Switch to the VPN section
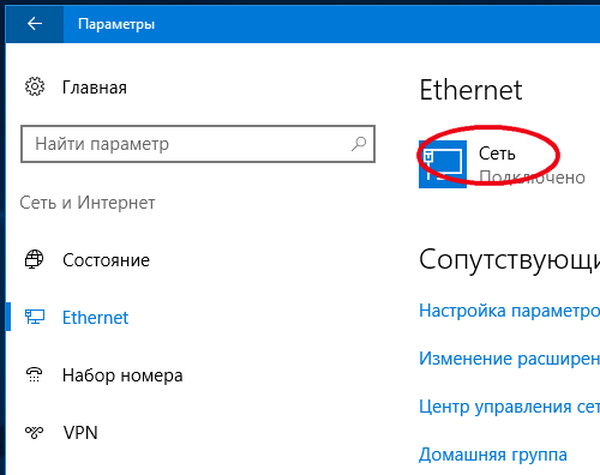The width and height of the screenshot is (600, 475). coord(79,434)
